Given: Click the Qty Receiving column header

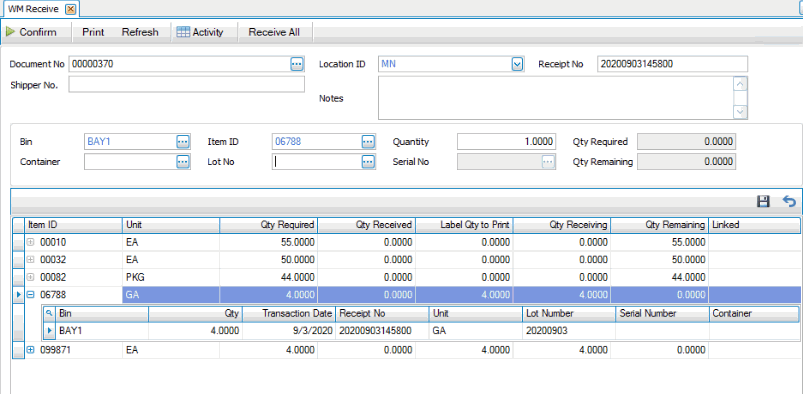Looking at the screenshot, I should coord(562,225).
